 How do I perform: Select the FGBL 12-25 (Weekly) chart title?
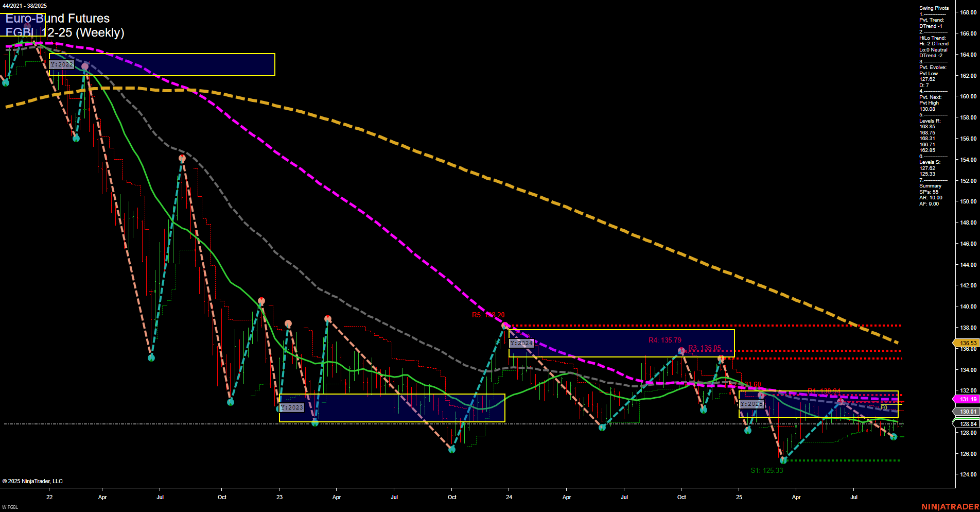[x=65, y=32]
